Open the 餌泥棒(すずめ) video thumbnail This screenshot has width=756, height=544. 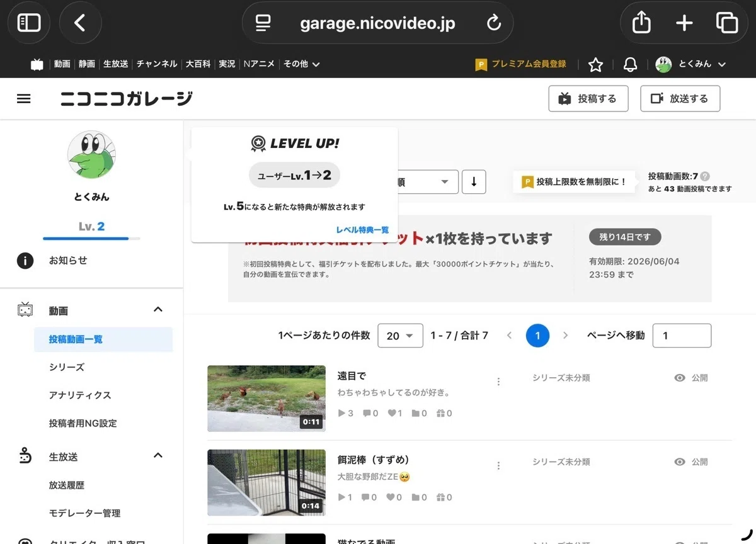click(266, 483)
